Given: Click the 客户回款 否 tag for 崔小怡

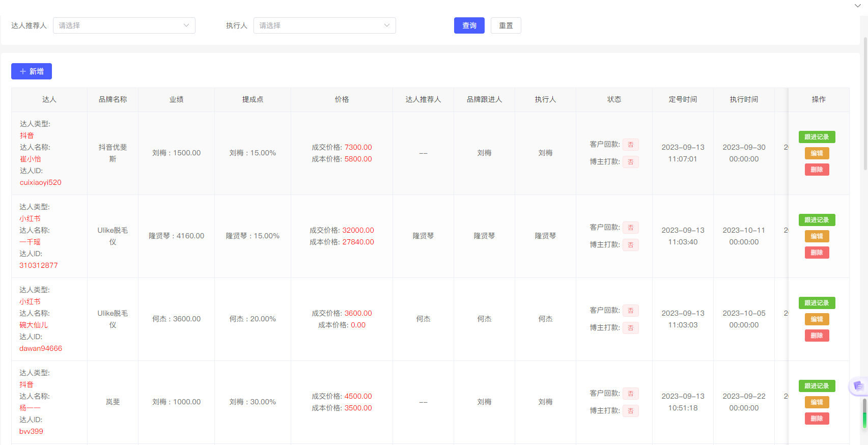Looking at the screenshot, I should (630, 145).
